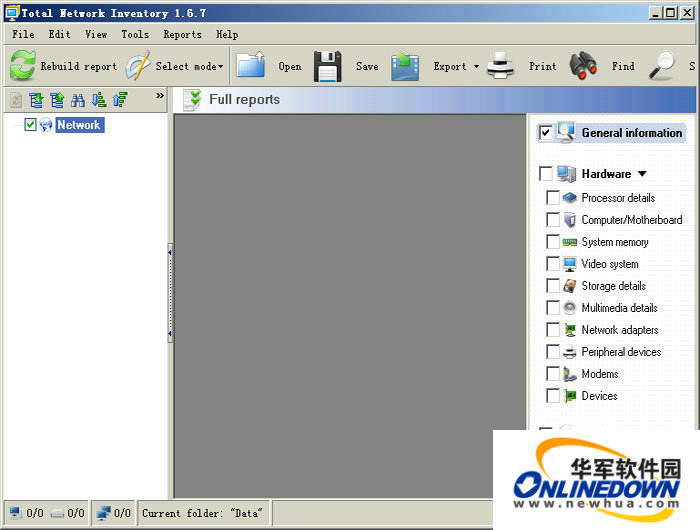
Task: Click the sort ascending icon with blue up arrow
Action: tap(120, 100)
